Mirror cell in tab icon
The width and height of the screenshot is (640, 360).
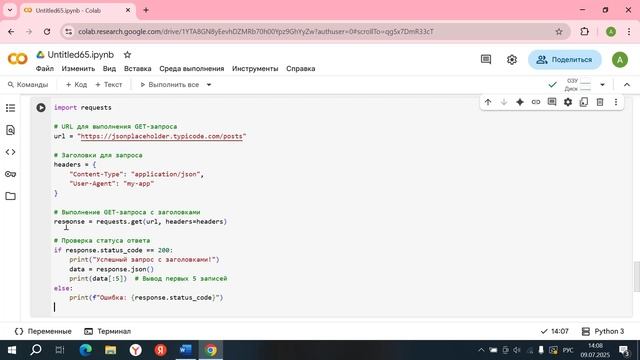(584, 102)
